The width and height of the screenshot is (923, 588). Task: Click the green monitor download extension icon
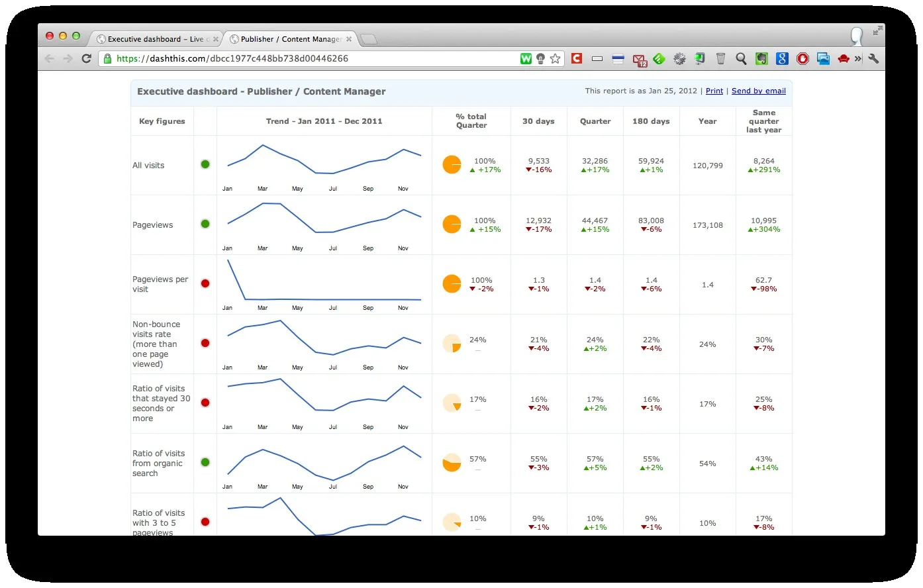[700, 58]
